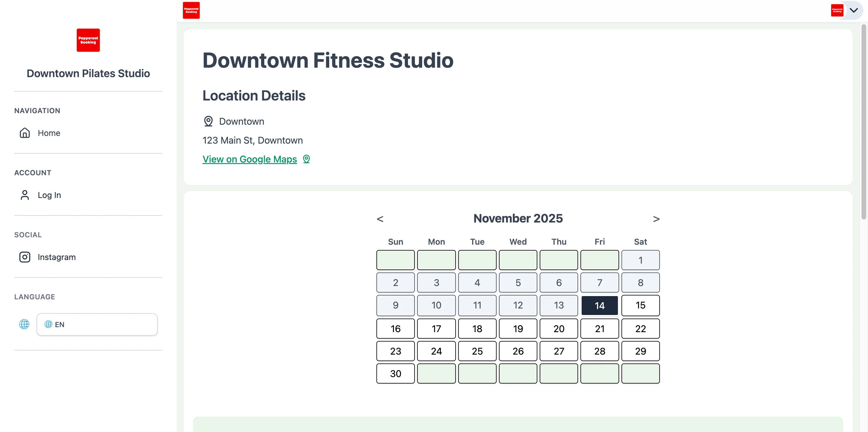Click the Pepperoni Booking logo in top bar

click(x=191, y=10)
